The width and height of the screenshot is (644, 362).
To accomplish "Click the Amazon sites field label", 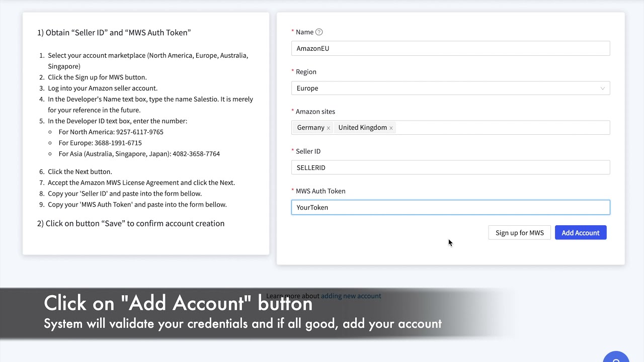I will [315, 112].
